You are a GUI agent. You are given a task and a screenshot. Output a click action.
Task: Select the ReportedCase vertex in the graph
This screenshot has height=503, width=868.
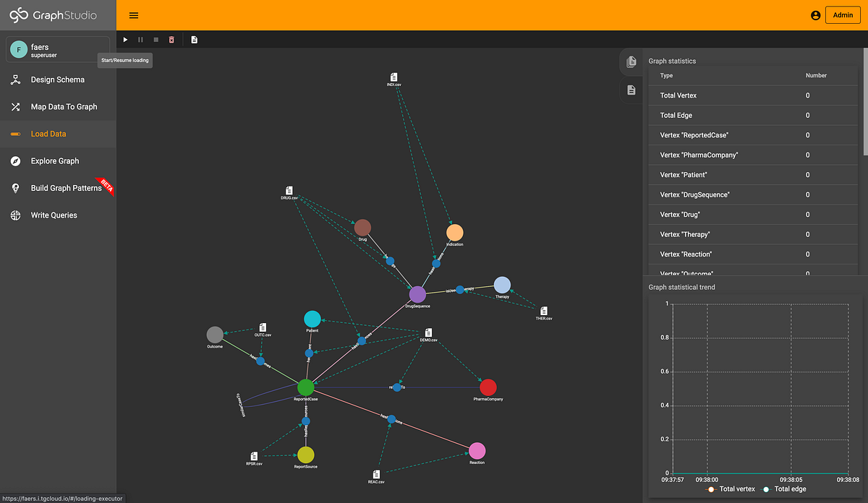307,387
